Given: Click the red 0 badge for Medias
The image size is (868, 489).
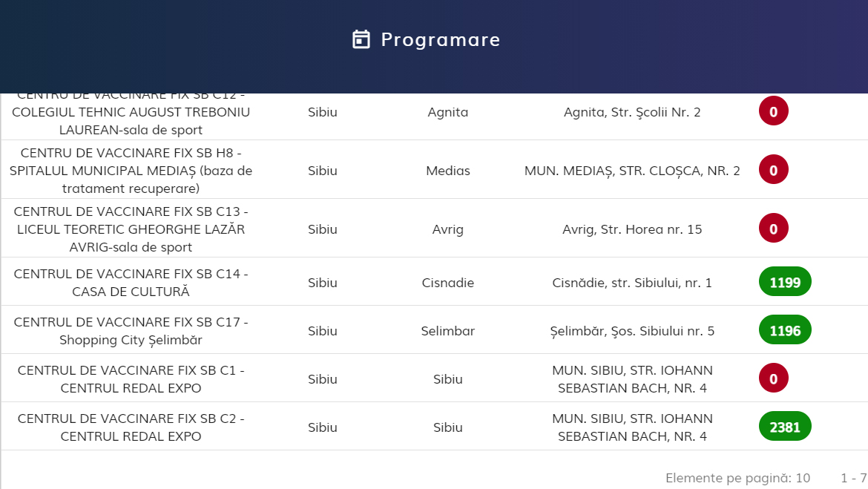Looking at the screenshot, I should pyautogui.click(x=773, y=170).
